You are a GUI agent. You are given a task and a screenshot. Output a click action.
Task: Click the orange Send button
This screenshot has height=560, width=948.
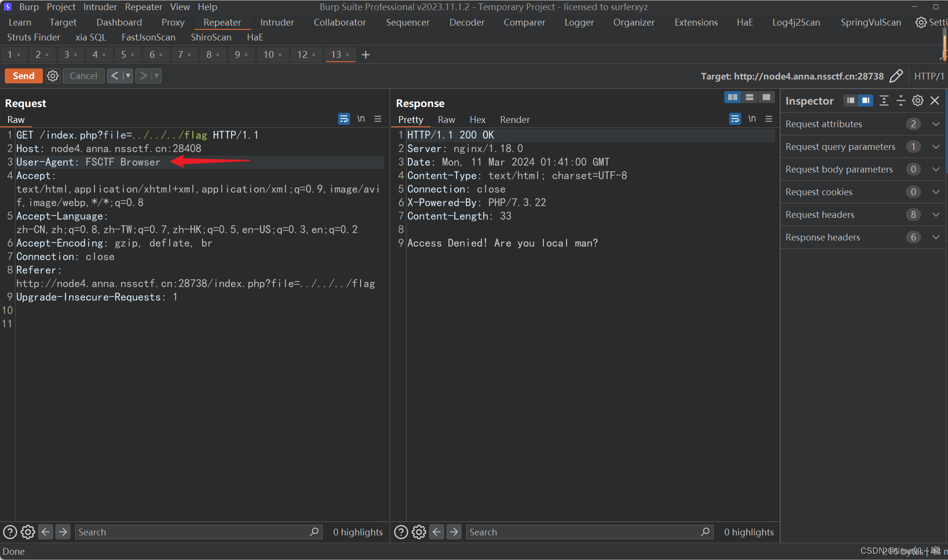(x=24, y=76)
